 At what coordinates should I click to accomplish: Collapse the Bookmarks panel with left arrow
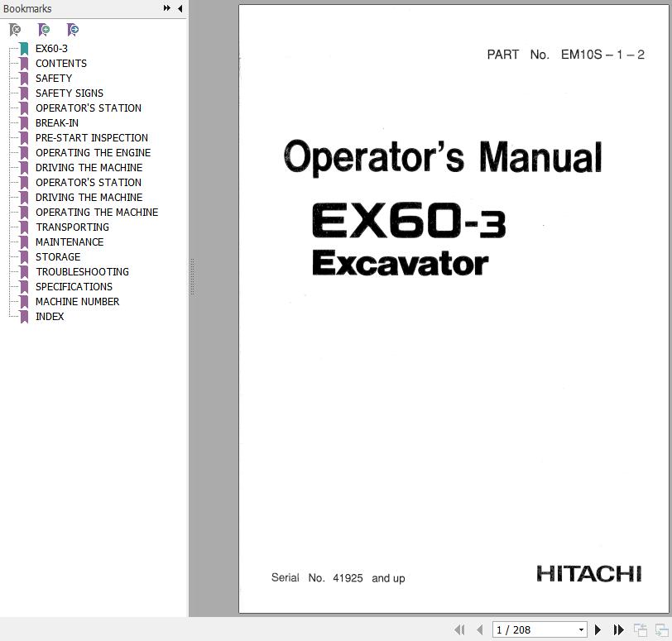[x=180, y=8]
